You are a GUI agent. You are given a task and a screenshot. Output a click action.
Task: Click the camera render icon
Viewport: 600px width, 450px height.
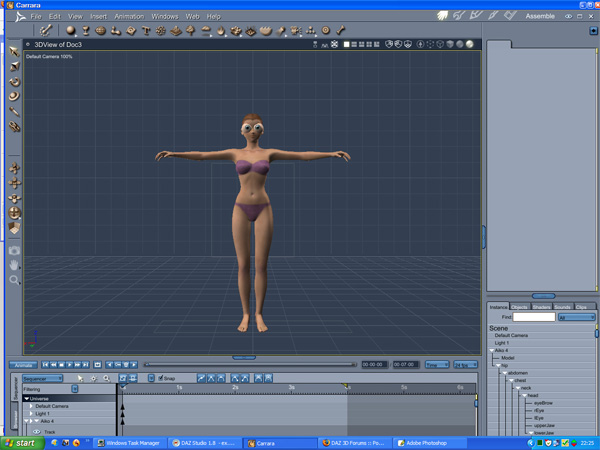[x=14, y=251]
